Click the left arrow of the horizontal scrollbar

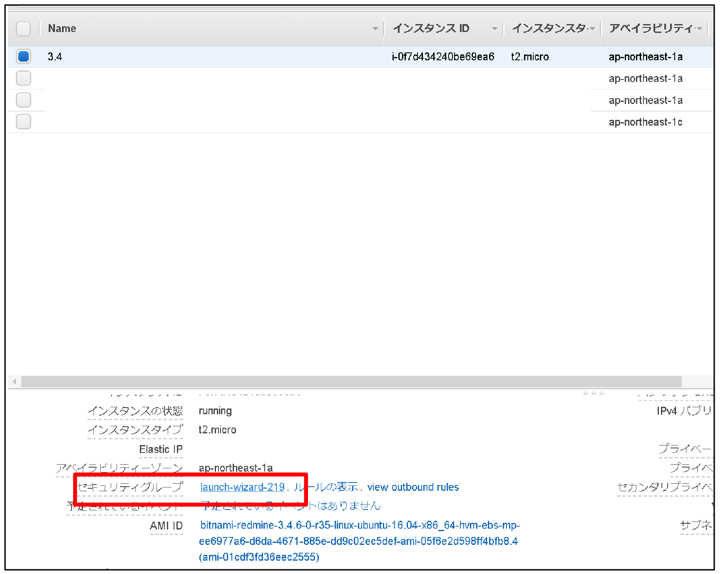[14, 381]
